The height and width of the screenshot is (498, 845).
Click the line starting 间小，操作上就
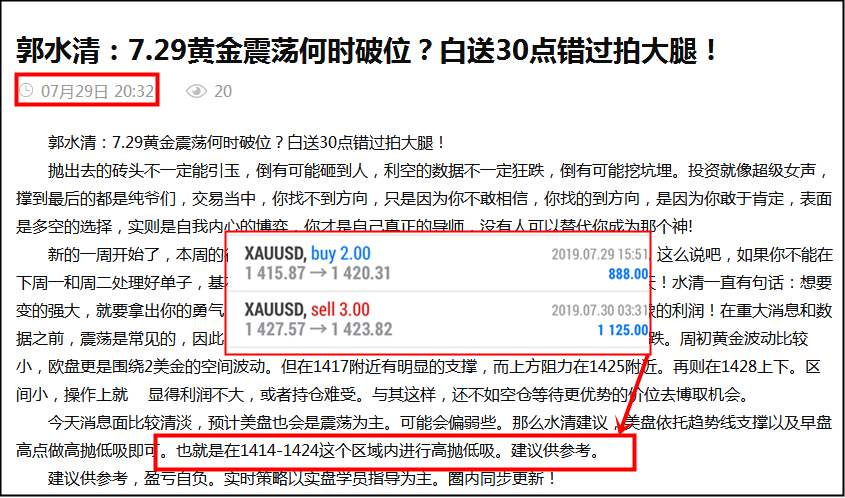(x=382, y=396)
